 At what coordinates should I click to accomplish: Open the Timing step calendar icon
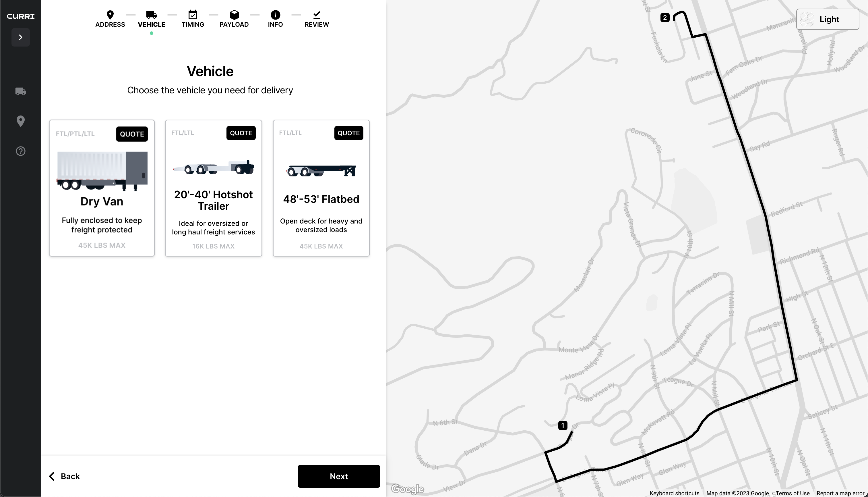192,15
